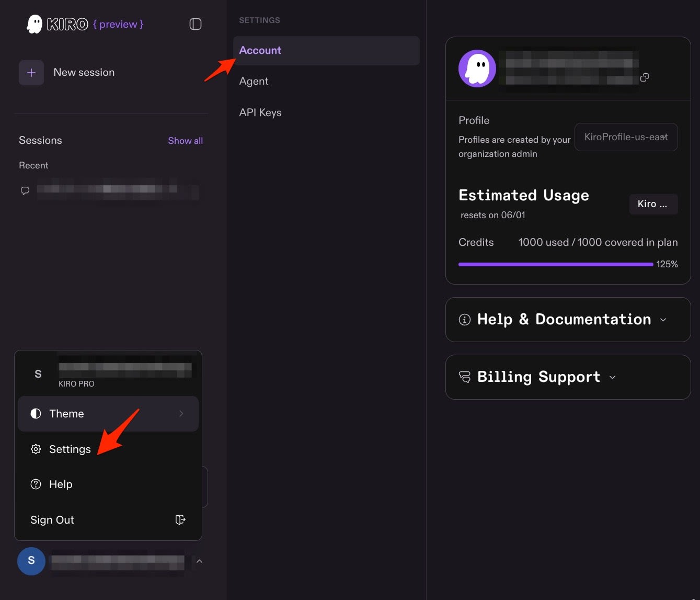Screen dimensions: 700x600
Task: Click the Sign Out door icon
Action: 180,519
